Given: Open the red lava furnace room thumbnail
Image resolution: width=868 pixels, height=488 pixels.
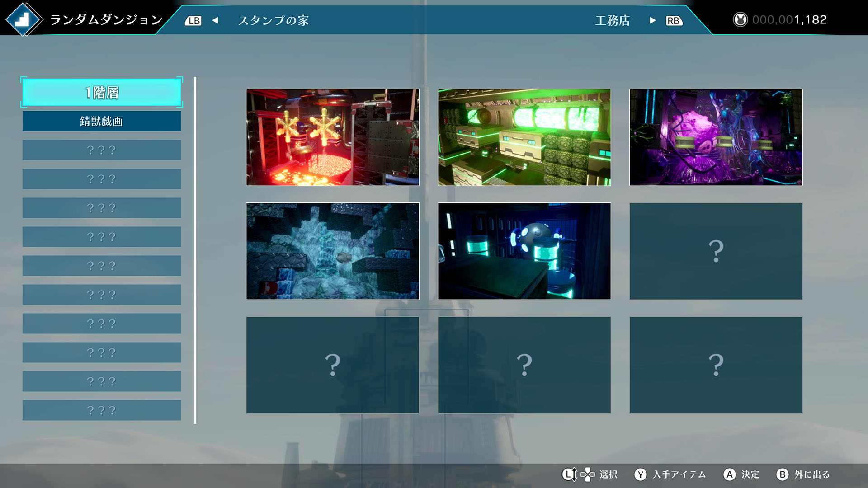Looking at the screenshot, I should [x=332, y=137].
